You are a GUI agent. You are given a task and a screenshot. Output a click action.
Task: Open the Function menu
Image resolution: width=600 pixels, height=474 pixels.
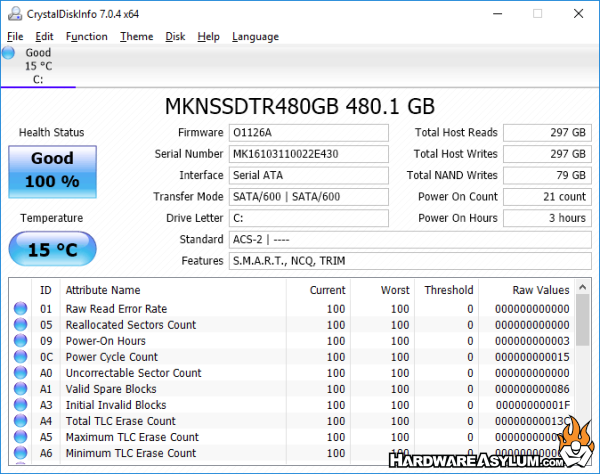[x=87, y=37]
